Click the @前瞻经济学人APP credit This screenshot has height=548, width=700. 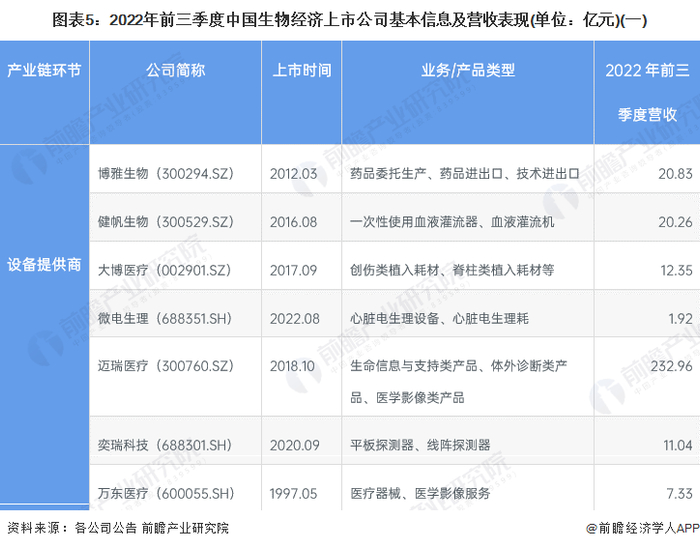pos(643,528)
